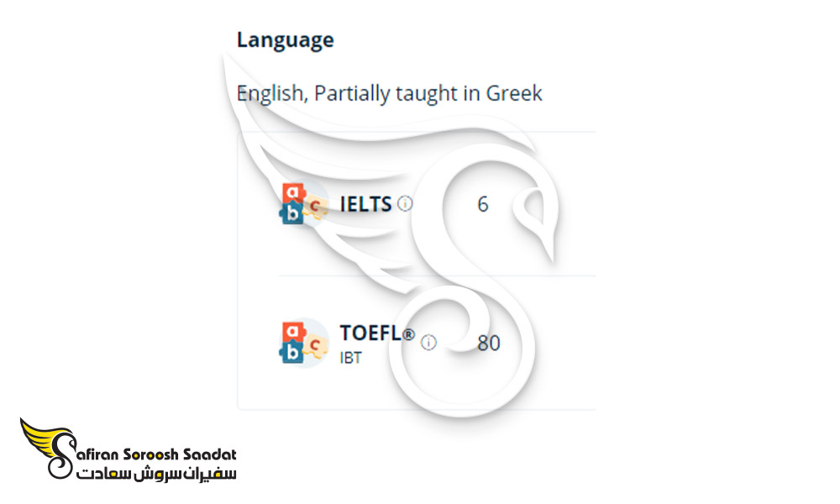This screenshot has height=504, width=840.
Task: Click the TOEFL score 80
Action: [x=489, y=343]
